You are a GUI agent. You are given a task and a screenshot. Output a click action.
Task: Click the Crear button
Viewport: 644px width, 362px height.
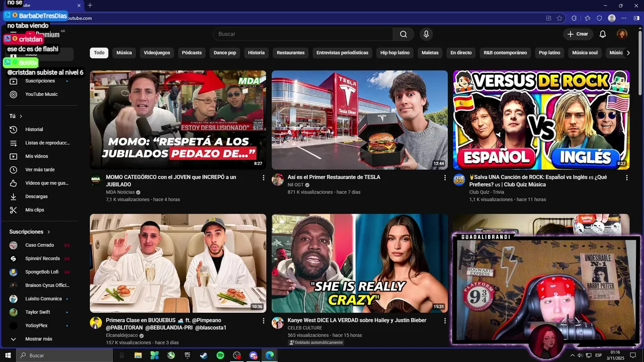pyautogui.click(x=578, y=34)
